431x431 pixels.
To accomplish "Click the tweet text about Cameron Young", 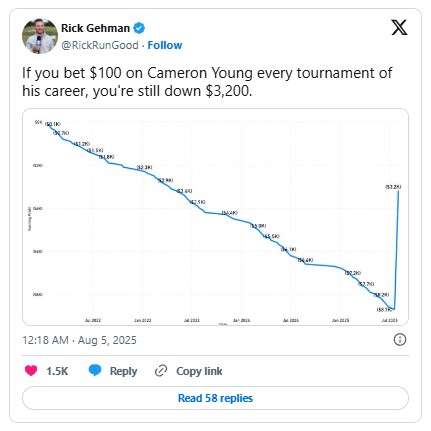I will (207, 82).
